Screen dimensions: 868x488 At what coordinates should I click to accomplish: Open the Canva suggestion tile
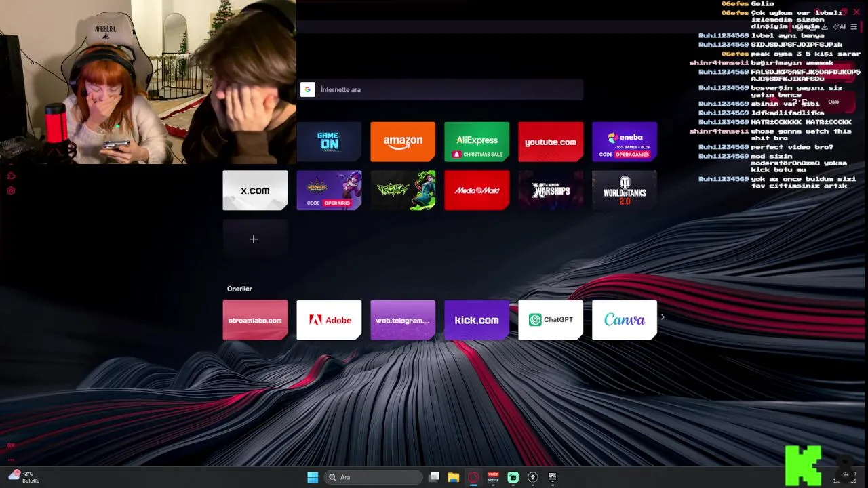625,320
